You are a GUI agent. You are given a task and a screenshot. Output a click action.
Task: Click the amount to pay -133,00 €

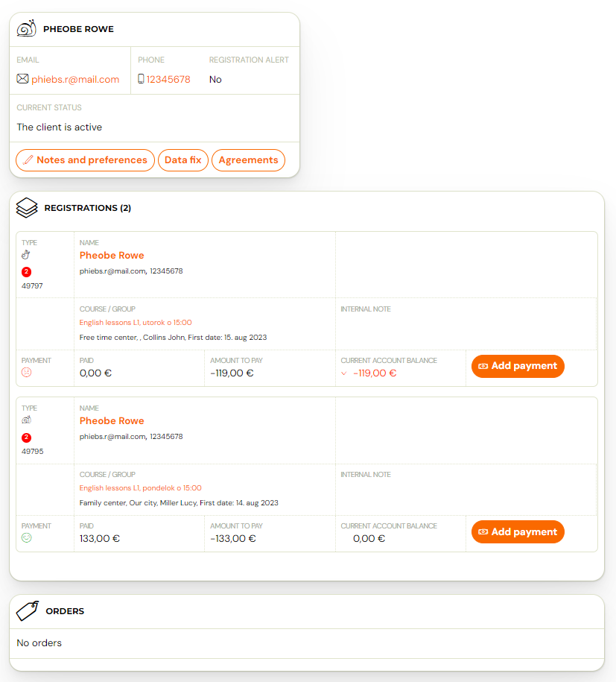click(x=233, y=538)
